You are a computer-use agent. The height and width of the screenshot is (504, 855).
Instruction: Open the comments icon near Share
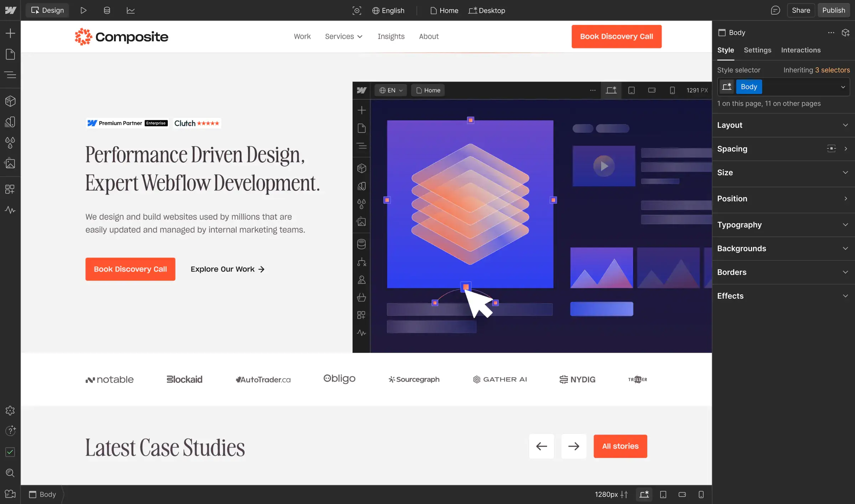(x=775, y=10)
